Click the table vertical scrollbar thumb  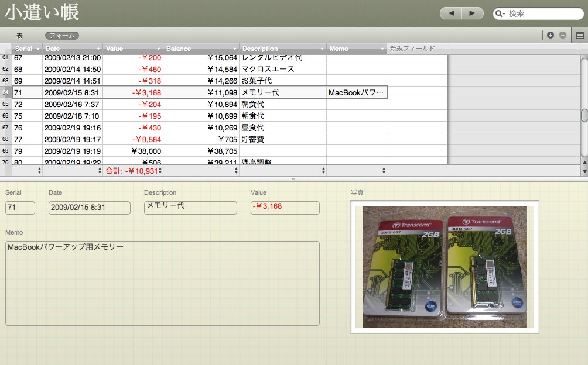point(584,115)
